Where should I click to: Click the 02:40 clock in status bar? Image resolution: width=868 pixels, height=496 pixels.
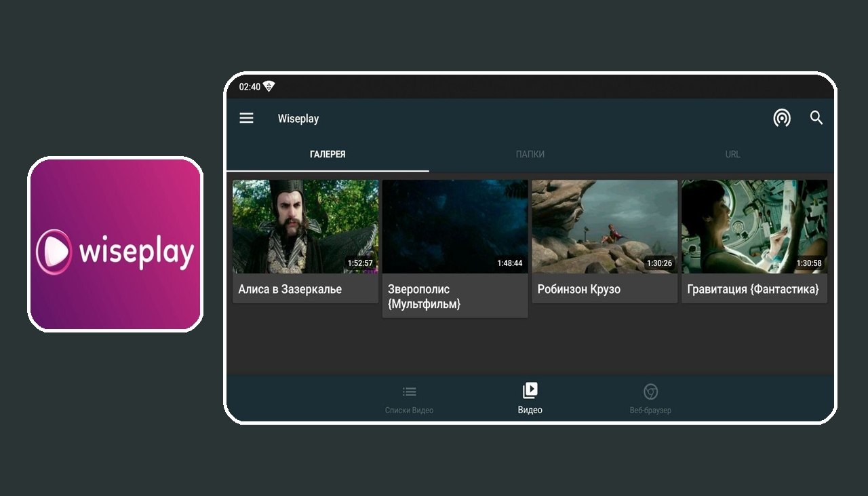tap(250, 86)
